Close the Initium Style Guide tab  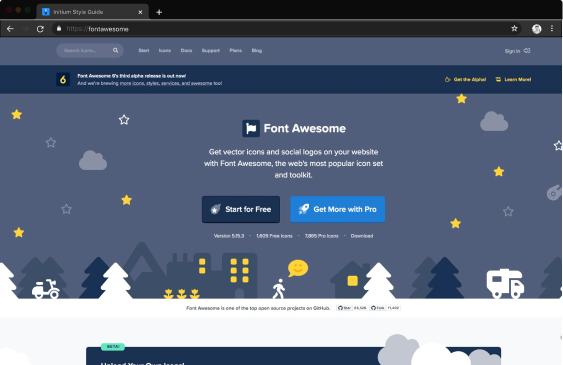coord(140,12)
